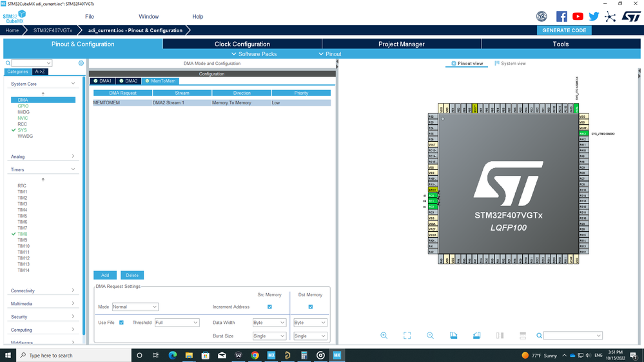Go to STM32F407VGTx breadcrumb
Image resolution: width=644 pixels, height=362 pixels.
[53, 30]
